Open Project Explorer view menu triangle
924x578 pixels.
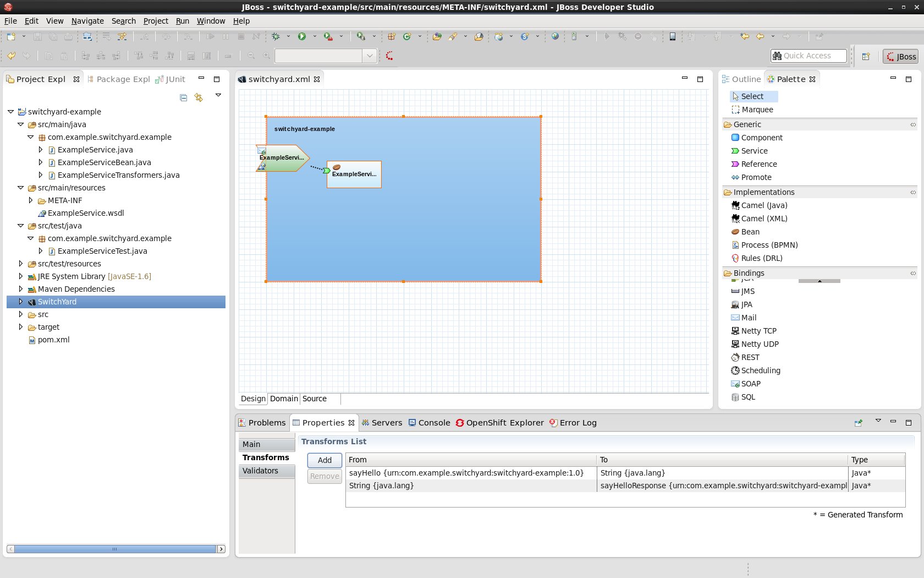[x=218, y=95]
